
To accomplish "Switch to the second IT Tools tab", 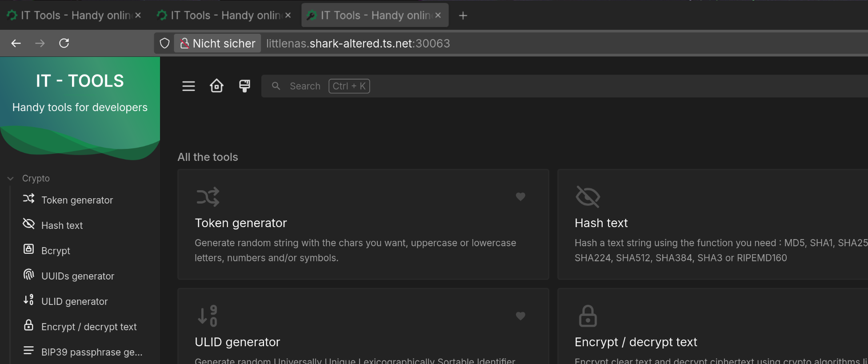I will point(221,16).
